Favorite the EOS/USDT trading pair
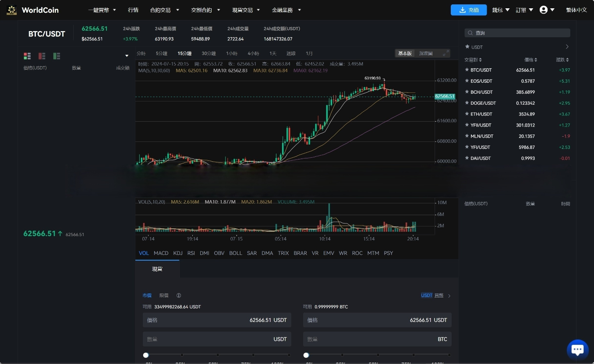 pyautogui.click(x=467, y=81)
